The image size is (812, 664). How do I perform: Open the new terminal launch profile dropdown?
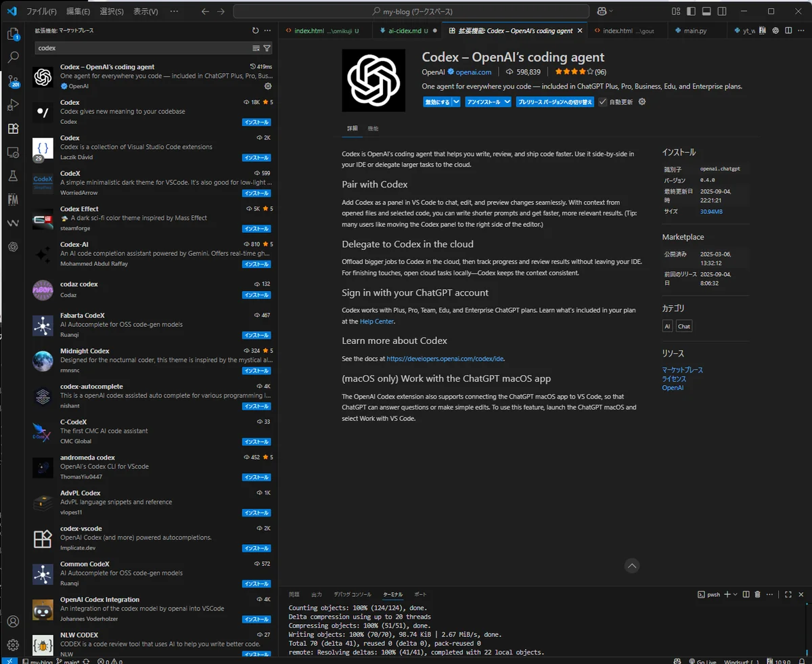click(x=736, y=594)
